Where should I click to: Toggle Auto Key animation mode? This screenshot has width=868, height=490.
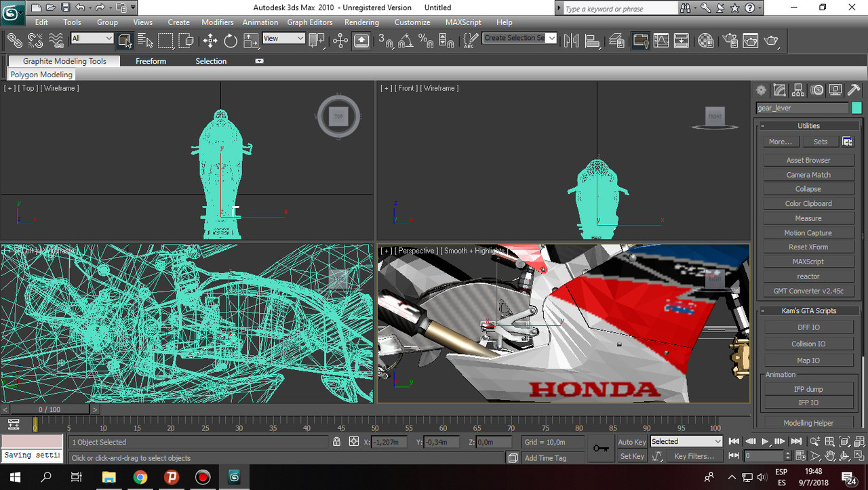pyautogui.click(x=632, y=442)
